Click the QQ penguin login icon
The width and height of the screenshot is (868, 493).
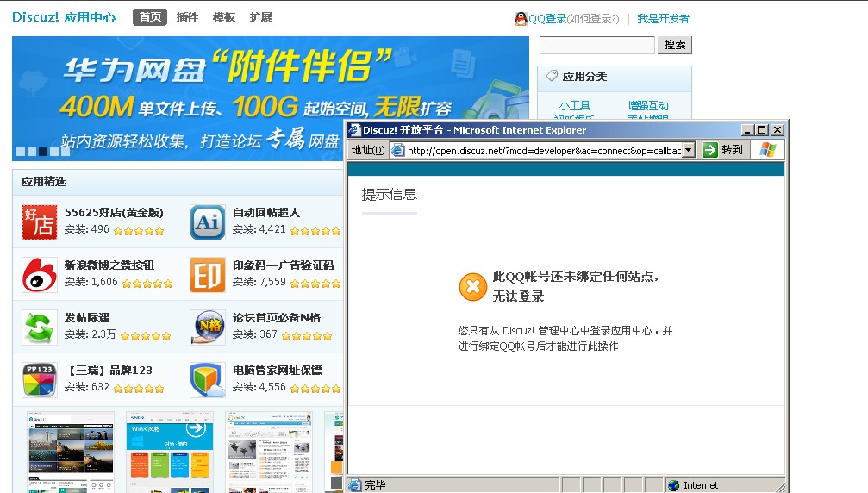[x=521, y=19]
